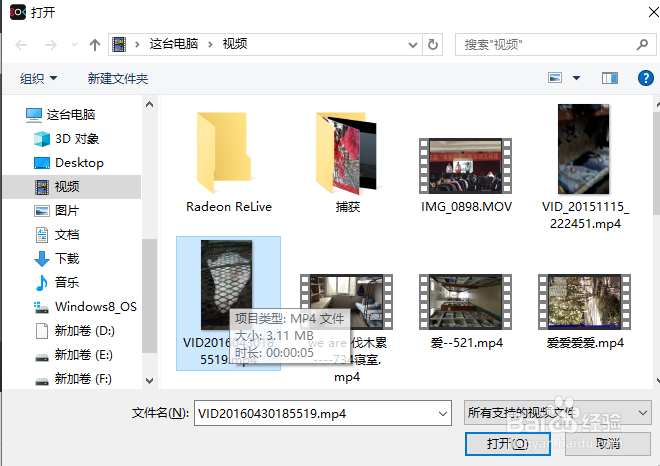This screenshot has height=466, width=660.
Task: Open more view options dropdown arrow
Action: click(576, 78)
